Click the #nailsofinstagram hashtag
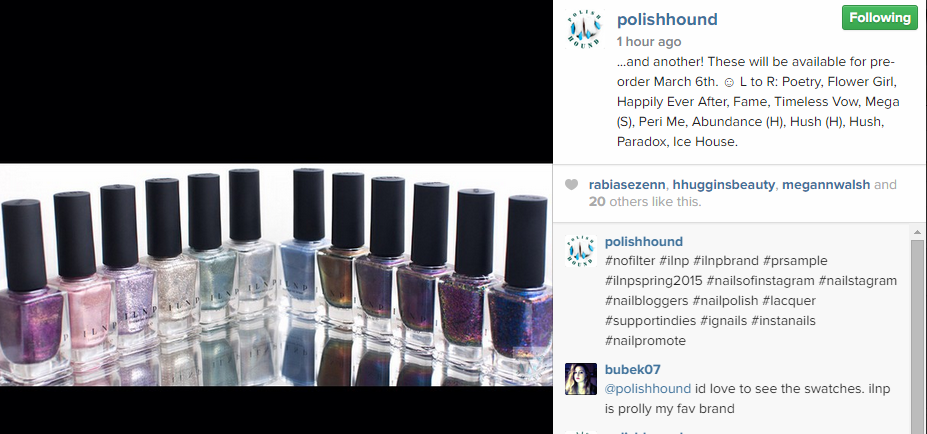The image size is (927, 434). coord(762,280)
